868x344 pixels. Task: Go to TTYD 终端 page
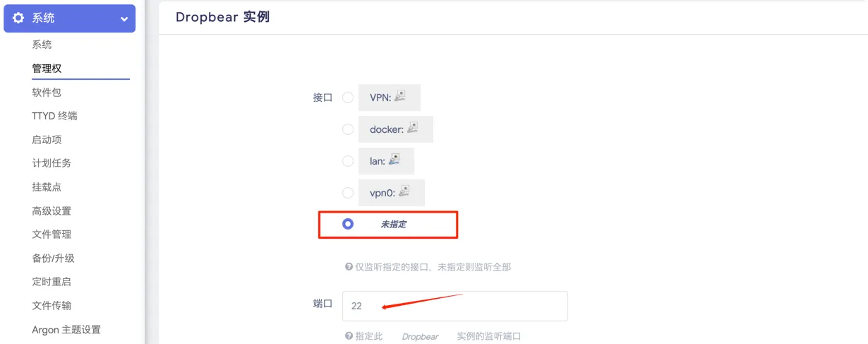coord(54,116)
